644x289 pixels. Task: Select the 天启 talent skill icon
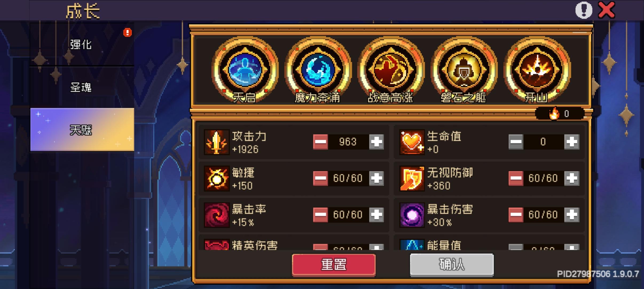click(245, 70)
